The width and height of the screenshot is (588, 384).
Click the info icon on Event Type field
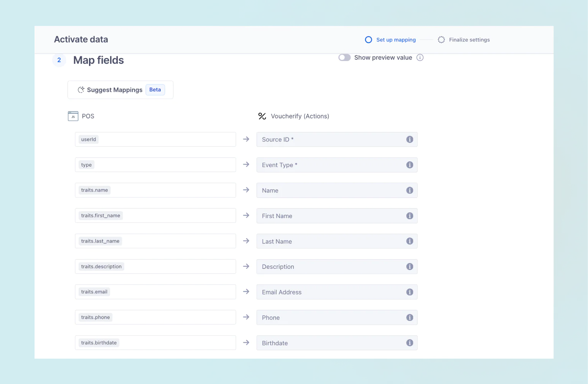click(409, 165)
